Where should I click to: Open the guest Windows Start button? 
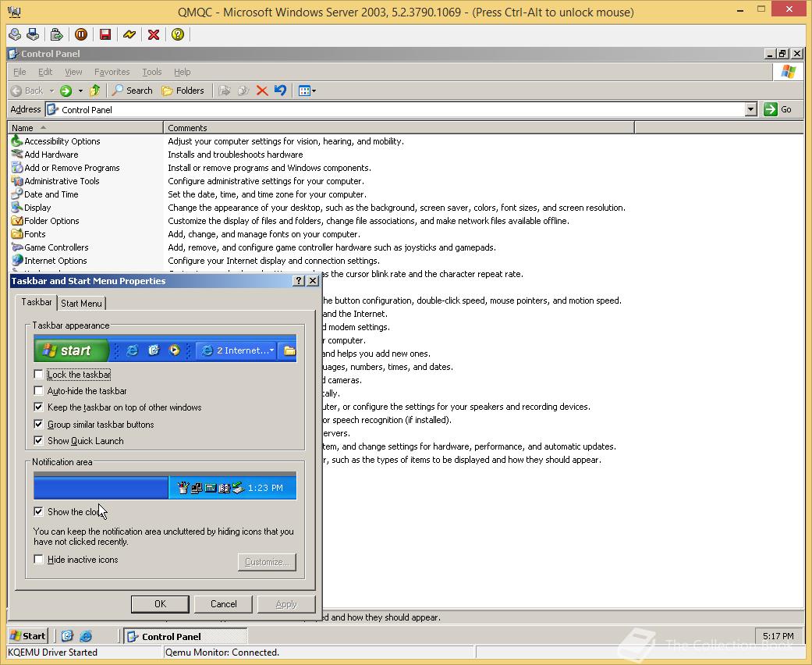pyautogui.click(x=28, y=636)
